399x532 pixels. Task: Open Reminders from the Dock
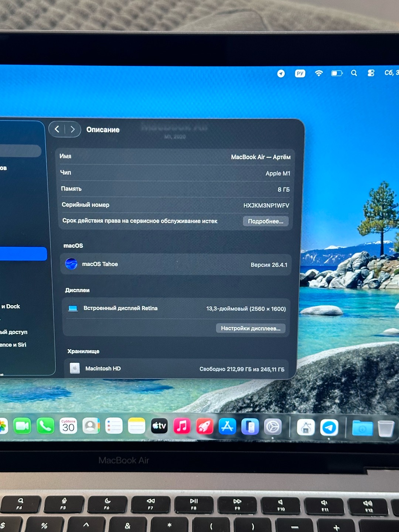coord(114,426)
